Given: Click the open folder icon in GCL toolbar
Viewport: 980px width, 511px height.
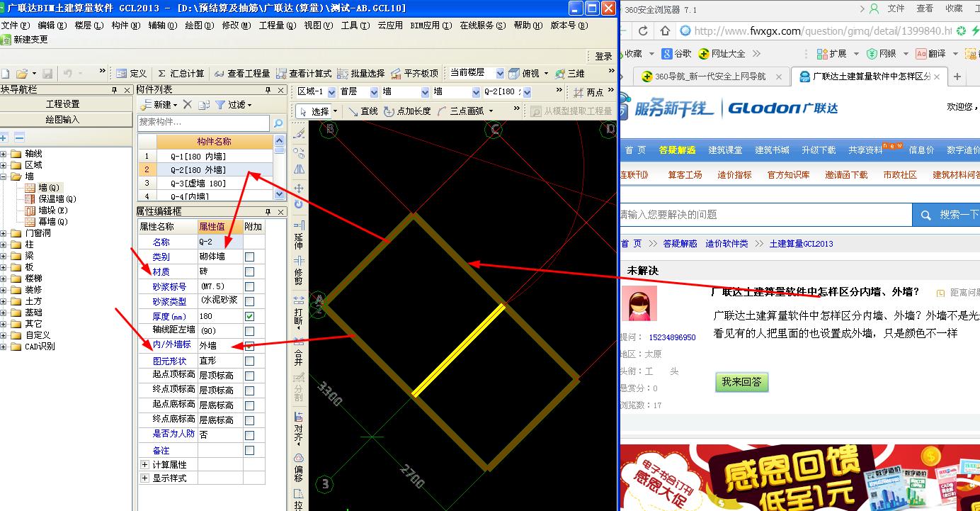Looking at the screenshot, I should coord(22,74).
